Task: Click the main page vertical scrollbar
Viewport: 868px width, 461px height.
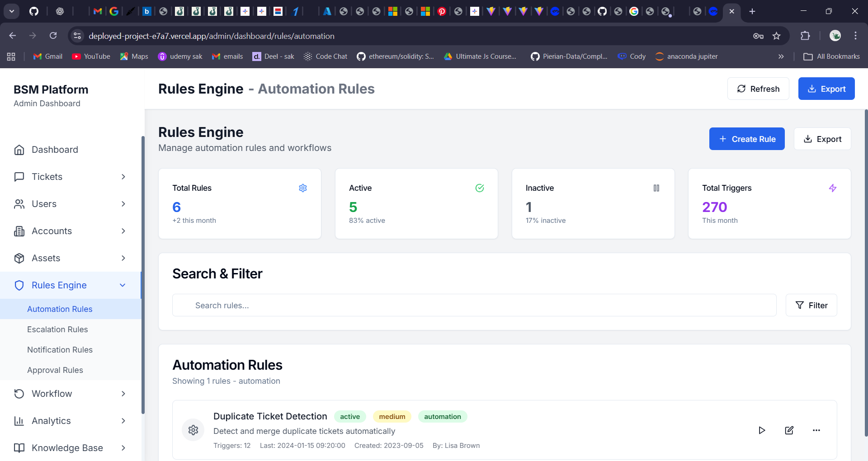Action: (x=866, y=273)
